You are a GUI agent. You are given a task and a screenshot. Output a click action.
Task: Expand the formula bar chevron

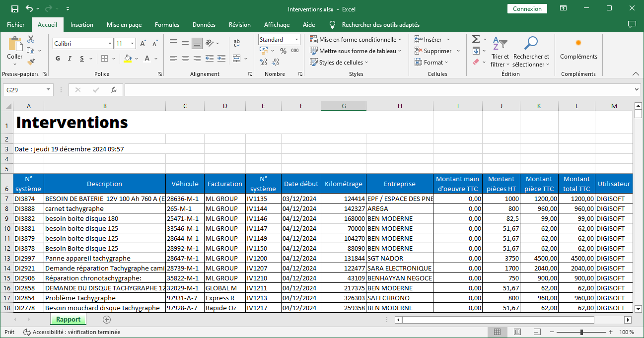coord(637,90)
